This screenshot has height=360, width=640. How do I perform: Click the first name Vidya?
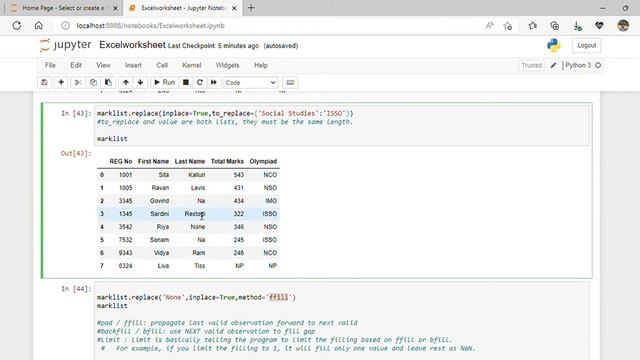click(x=162, y=253)
